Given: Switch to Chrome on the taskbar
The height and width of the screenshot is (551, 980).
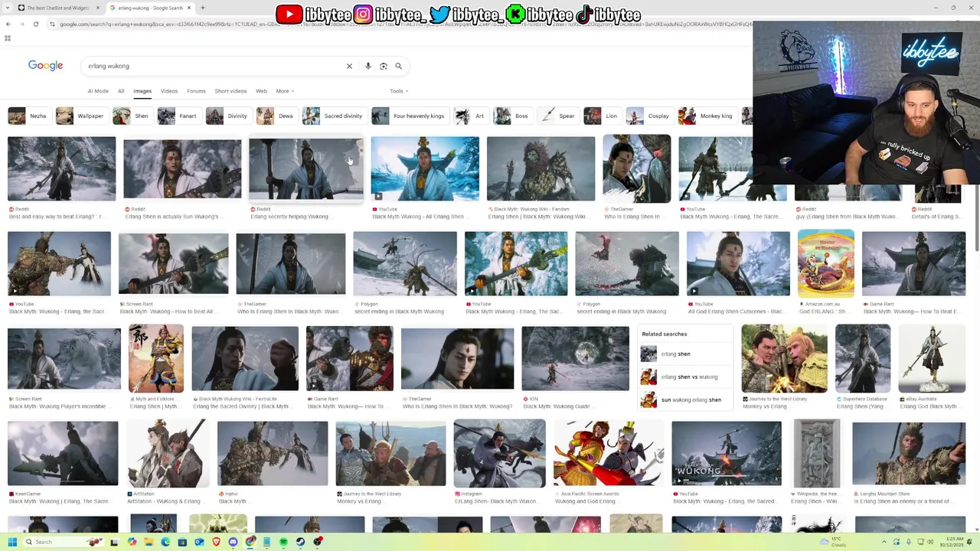Looking at the screenshot, I should click(x=250, y=542).
